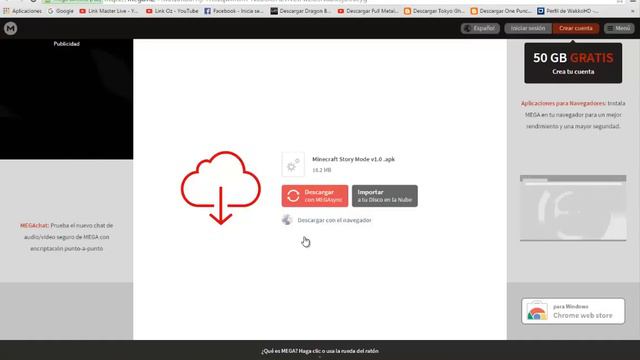Viewport: 640px width, 360px height.
Task: Open the Descargar Tokyo Gh... bookmark
Action: [x=434, y=11]
